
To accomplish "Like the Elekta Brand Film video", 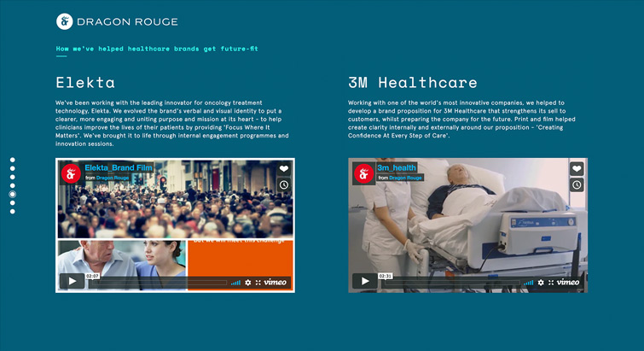I will coord(284,168).
